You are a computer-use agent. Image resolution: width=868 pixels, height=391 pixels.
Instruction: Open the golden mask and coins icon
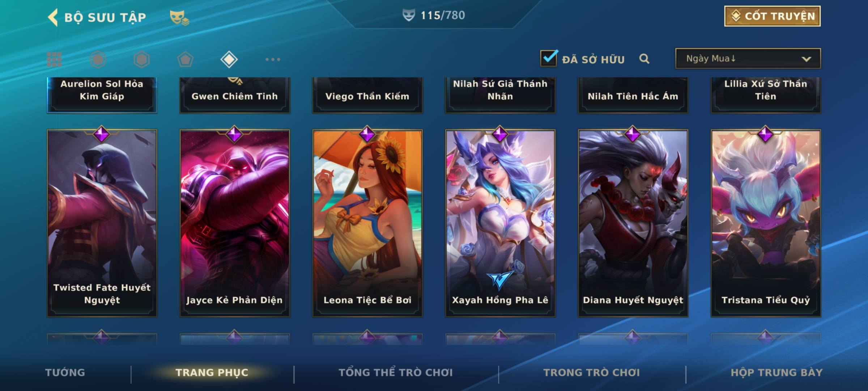(x=179, y=17)
